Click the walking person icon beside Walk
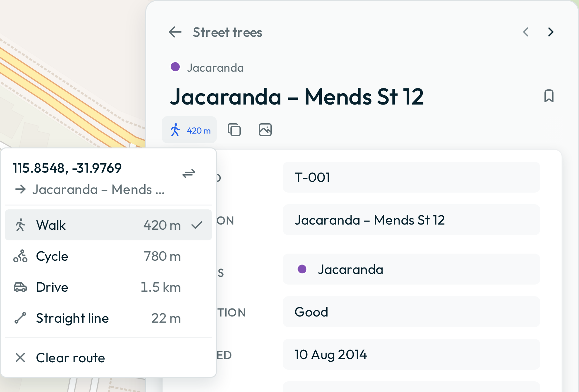This screenshot has height=392, width=579. pos(20,225)
